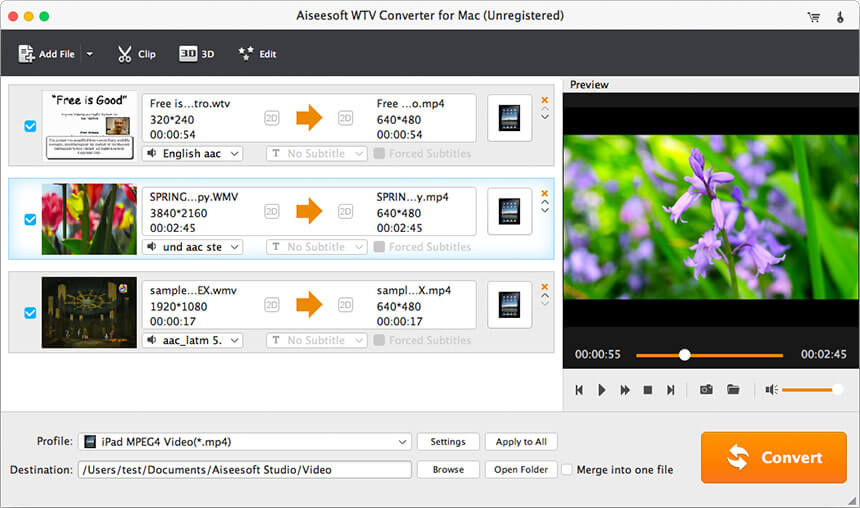Viewport: 860px width, 508px height.
Task: Click the Settings button
Action: click(448, 442)
